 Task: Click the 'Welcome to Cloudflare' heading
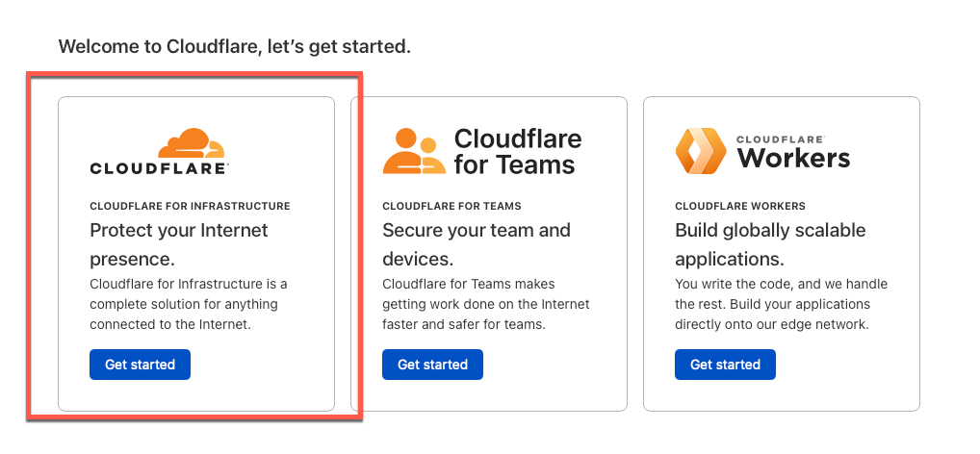[x=234, y=47]
